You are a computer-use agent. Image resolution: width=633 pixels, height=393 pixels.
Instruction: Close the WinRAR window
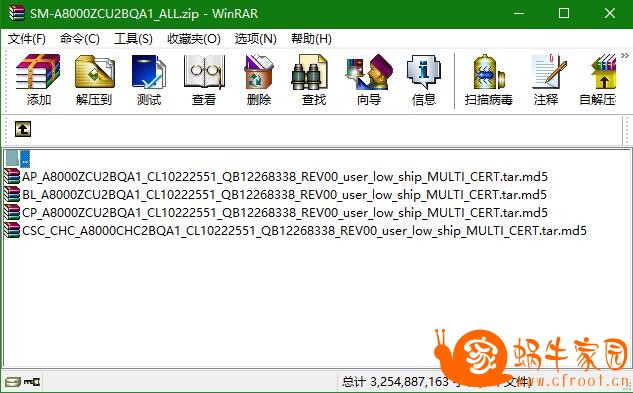pos(610,13)
